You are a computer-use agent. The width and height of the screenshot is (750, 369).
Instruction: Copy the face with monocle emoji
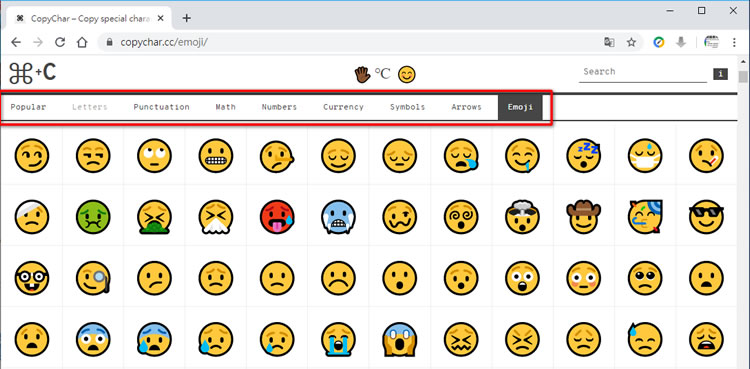coord(93,278)
